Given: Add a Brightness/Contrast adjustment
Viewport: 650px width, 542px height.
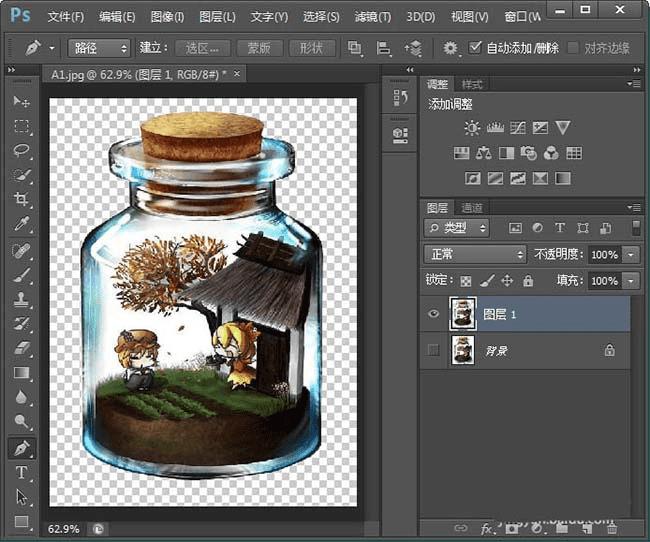Looking at the screenshot, I should click(x=472, y=128).
